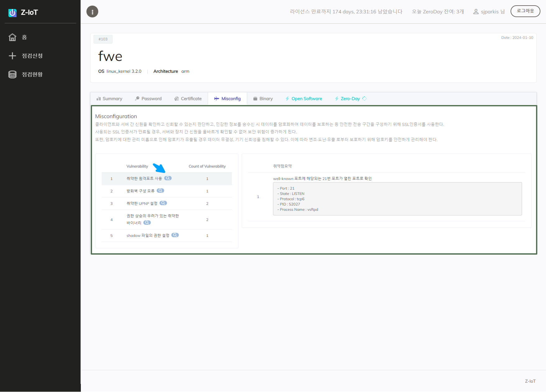Viewport: 546px width, 392px height.
Task: Switch to the Certificate tab
Action: pos(188,99)
